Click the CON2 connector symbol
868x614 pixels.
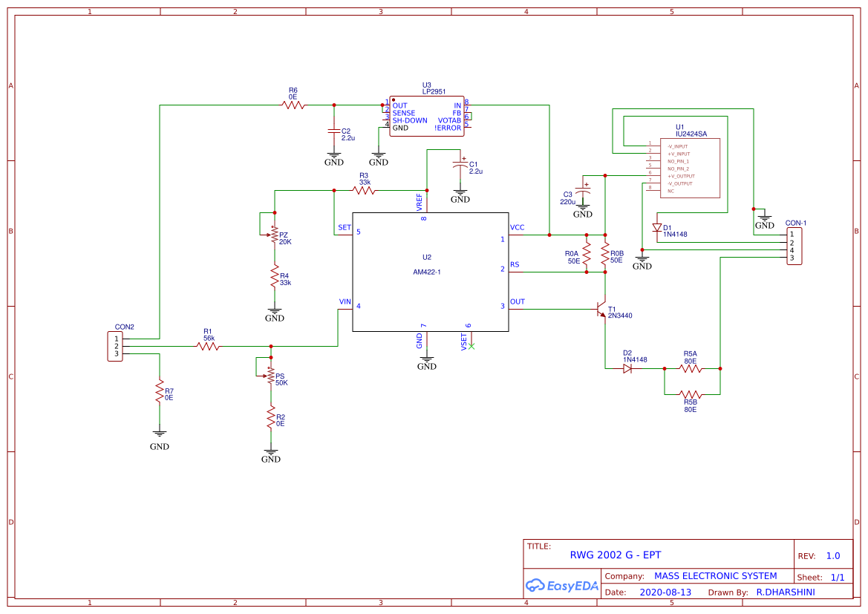(115, 346)
